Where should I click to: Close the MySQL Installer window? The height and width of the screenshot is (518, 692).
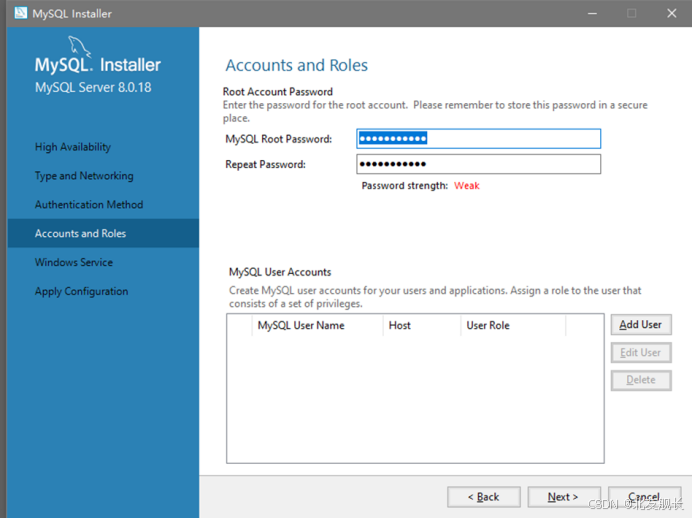[x=672, y=13]
